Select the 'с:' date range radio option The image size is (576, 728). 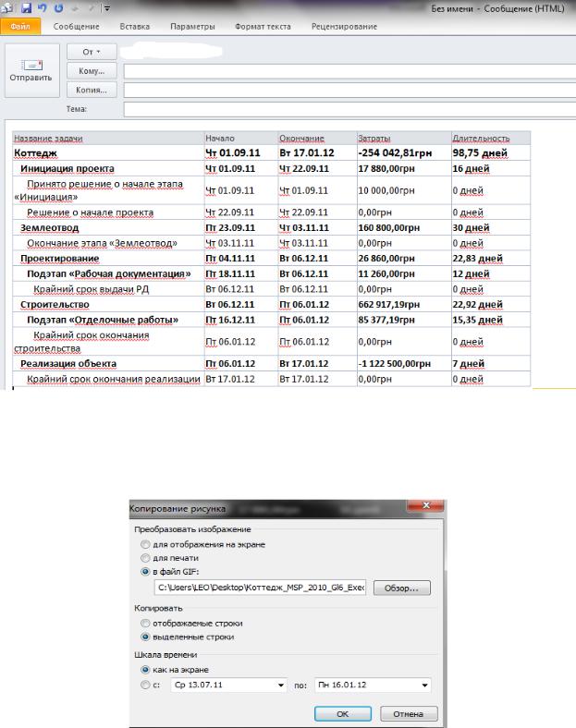145,685
